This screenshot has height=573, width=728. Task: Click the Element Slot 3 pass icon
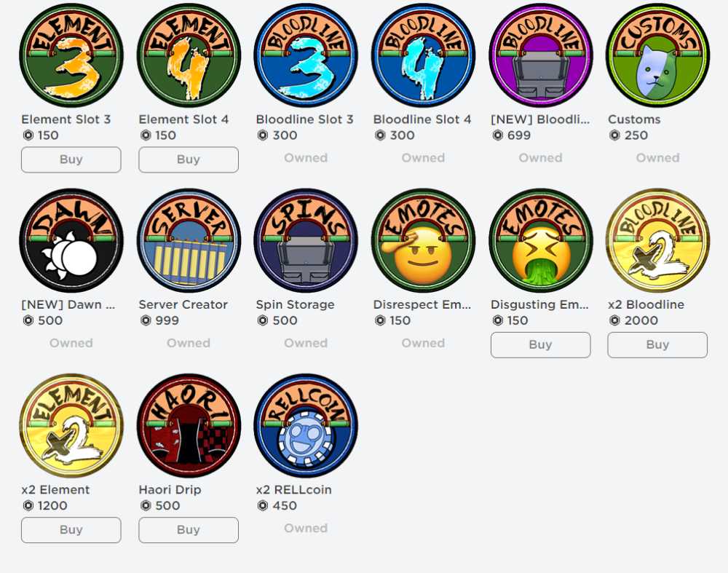click(71, 55)
